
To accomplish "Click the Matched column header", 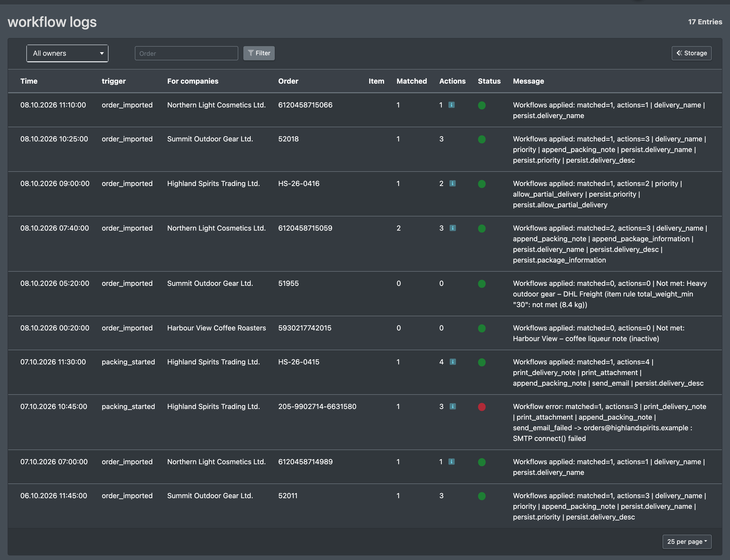I will [412, 81].
